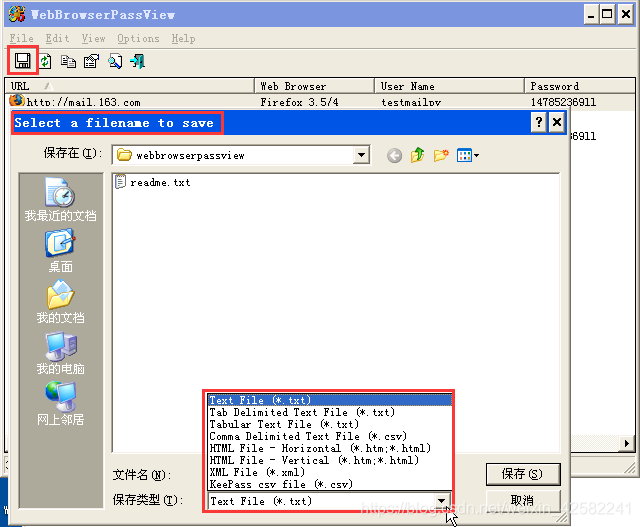
Task: Choose KeePass csv file (*.csv) option
Action: tap(330, 484)
